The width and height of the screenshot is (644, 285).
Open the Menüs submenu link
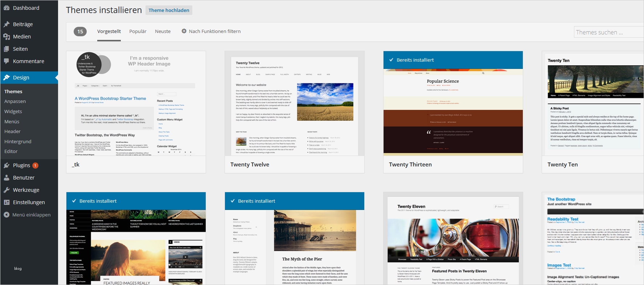(12, 122)
